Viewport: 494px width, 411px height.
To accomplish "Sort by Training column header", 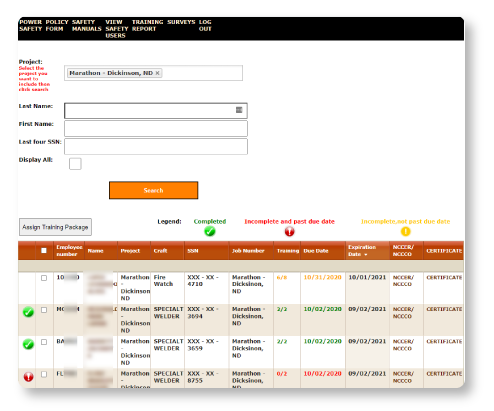I will click(288, 251).
